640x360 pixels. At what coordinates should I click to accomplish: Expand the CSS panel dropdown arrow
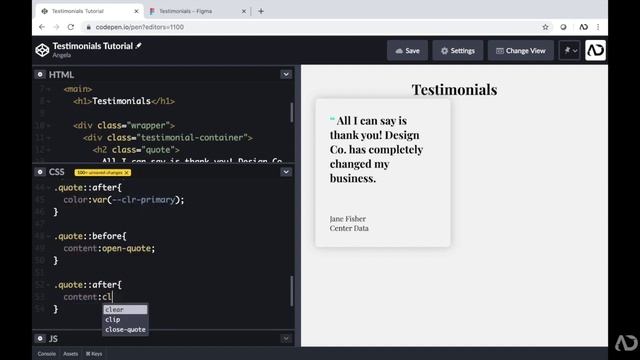(x=286, y=172)
